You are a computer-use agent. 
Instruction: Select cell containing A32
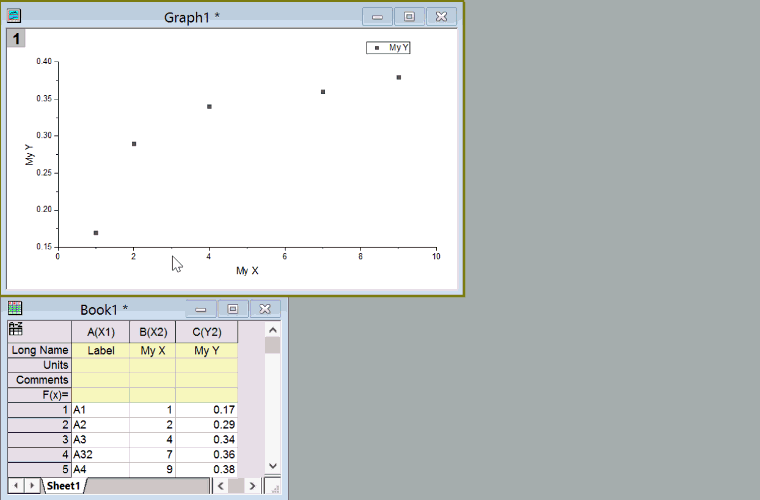pyautogui.click(x=100, y=454)
